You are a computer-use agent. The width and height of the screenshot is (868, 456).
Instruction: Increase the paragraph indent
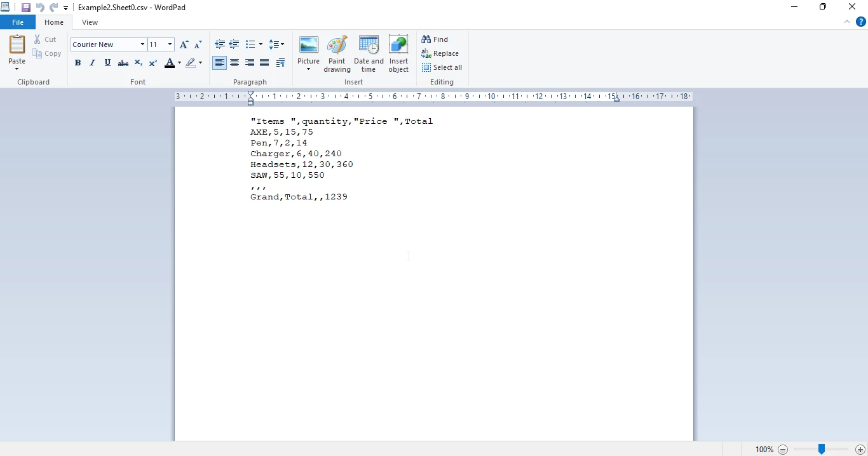tap(234, 44)
